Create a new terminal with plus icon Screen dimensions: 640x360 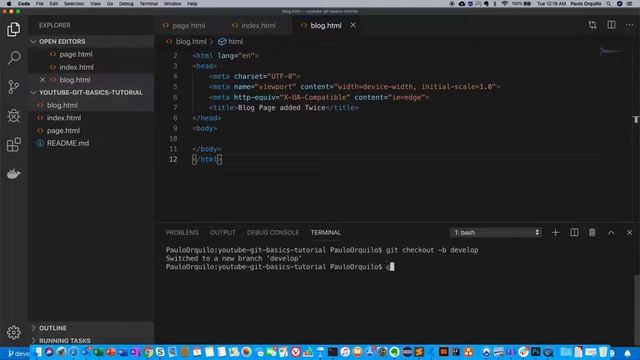click(556, 233)
